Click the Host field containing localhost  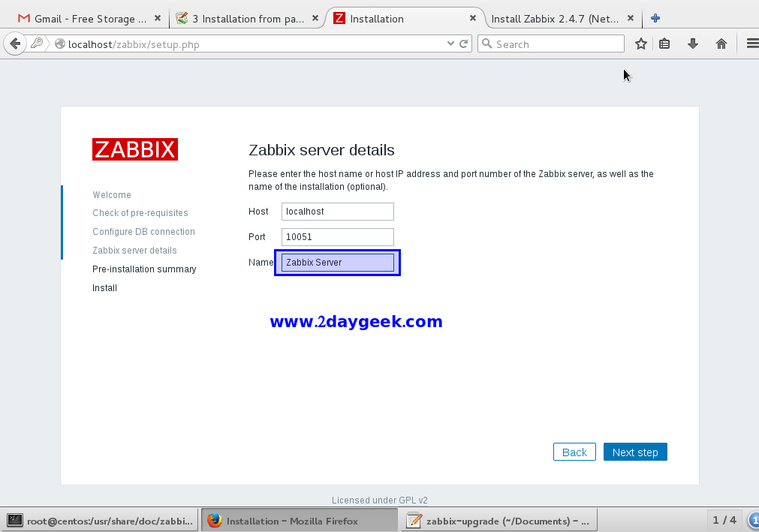(338, 212)
